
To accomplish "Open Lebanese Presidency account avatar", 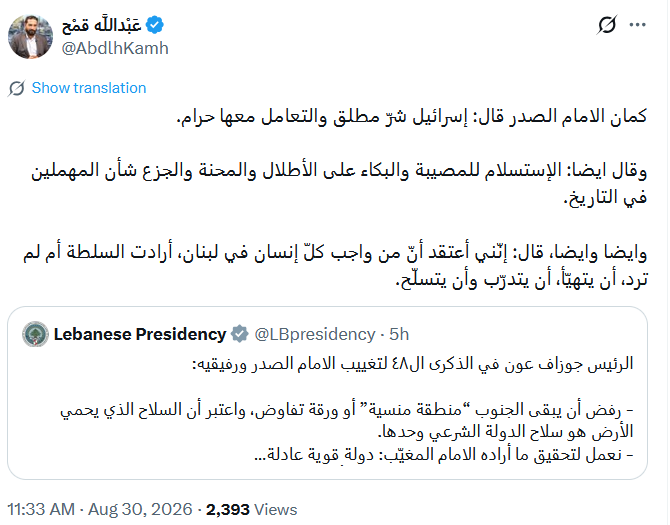I will tap(35, 334).
